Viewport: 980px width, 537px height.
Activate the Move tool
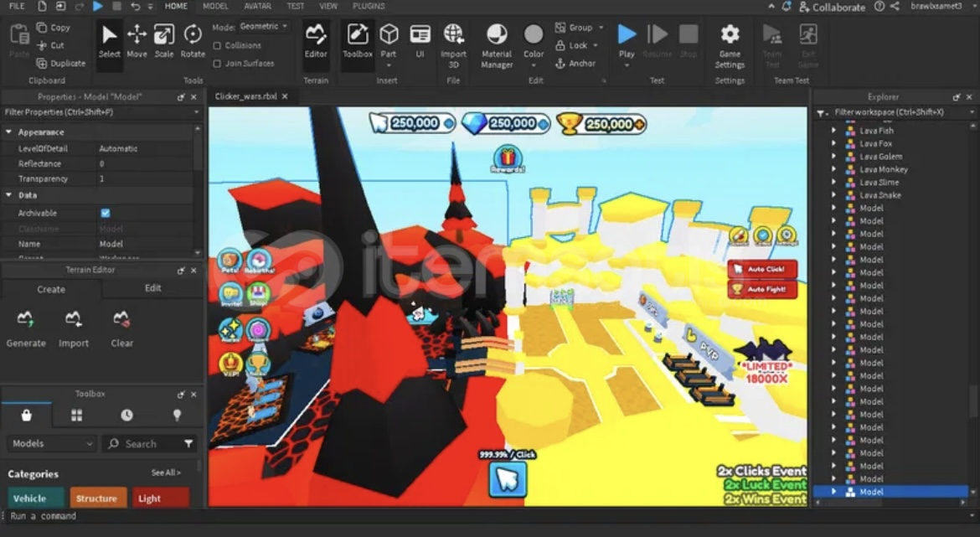137,41
